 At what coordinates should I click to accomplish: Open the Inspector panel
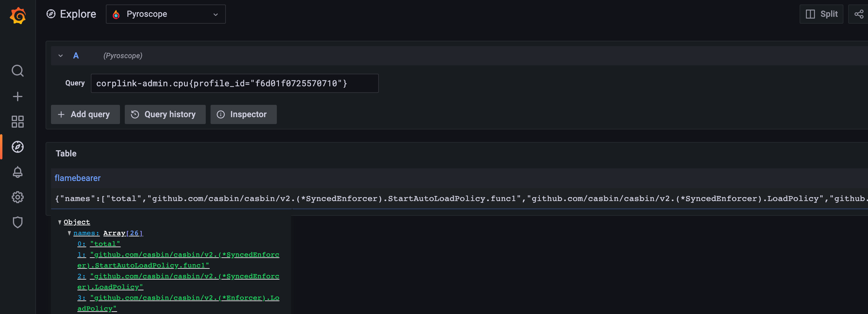point(243,114)
